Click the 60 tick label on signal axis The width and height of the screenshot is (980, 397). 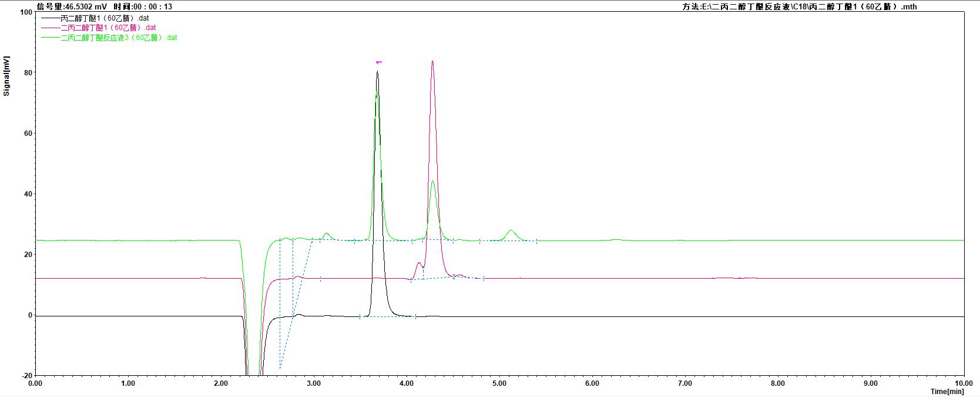click(27, 134)
